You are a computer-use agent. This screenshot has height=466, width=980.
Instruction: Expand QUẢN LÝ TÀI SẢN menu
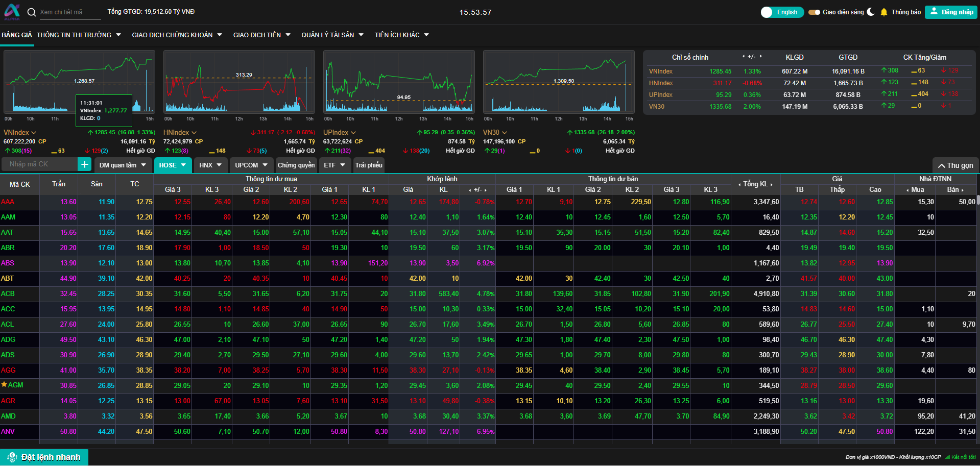tap(332, 35)
